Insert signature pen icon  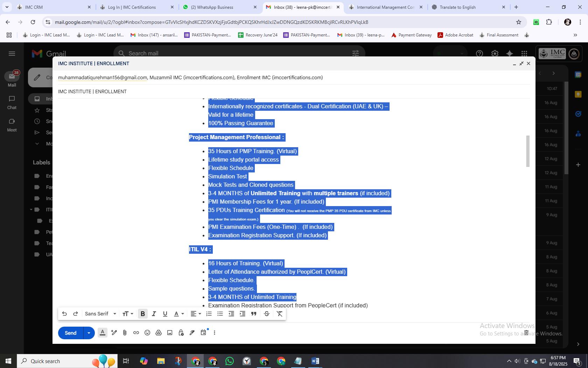click(x=192, y=333)
